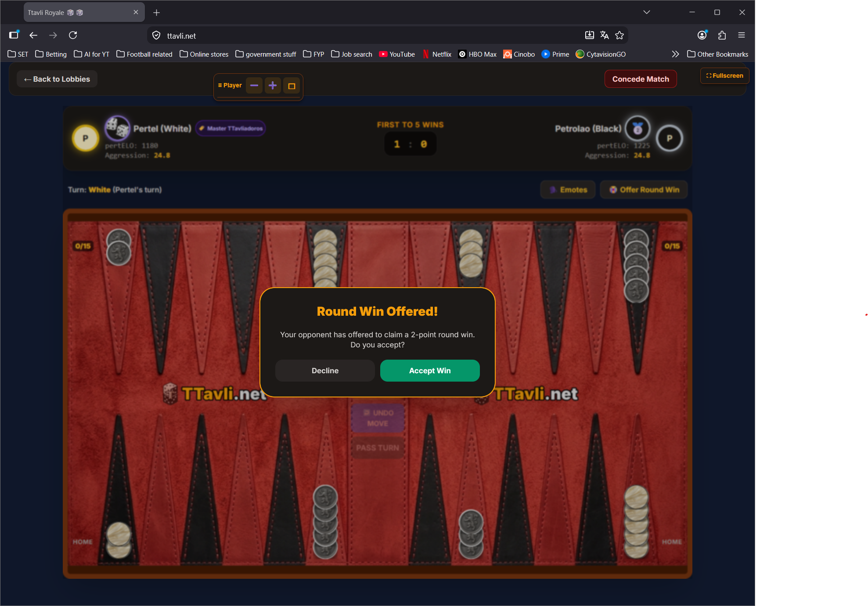
Task: Click the plus button in Player panel
Action: pos(273,85)
